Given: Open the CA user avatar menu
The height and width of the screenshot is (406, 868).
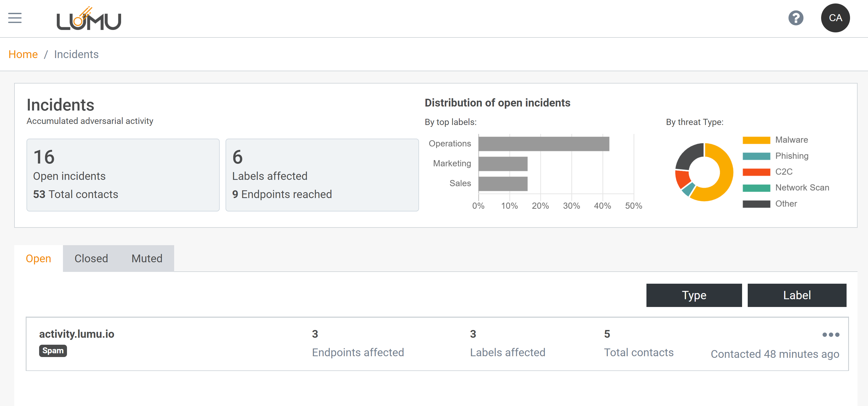Looking at the screenshot, I should point(835,18).
